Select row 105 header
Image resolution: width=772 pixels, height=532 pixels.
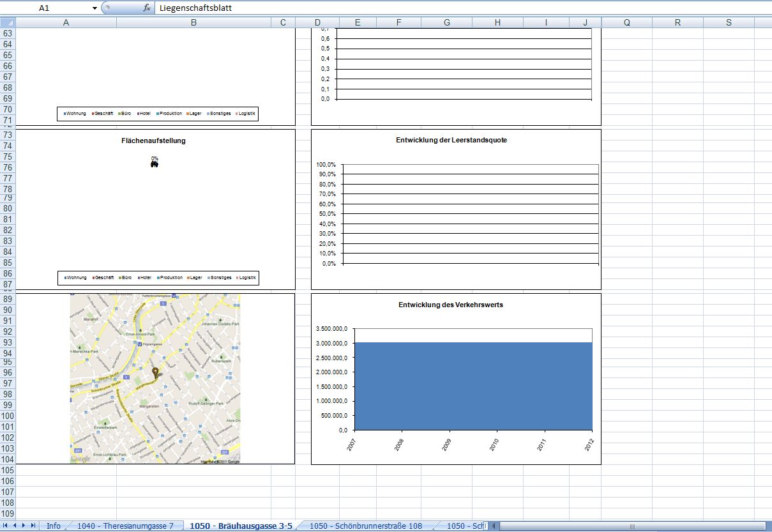coord(8,470)
